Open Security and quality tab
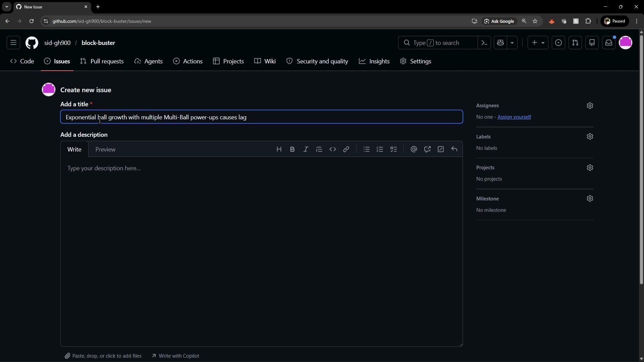 pos(317,61)
